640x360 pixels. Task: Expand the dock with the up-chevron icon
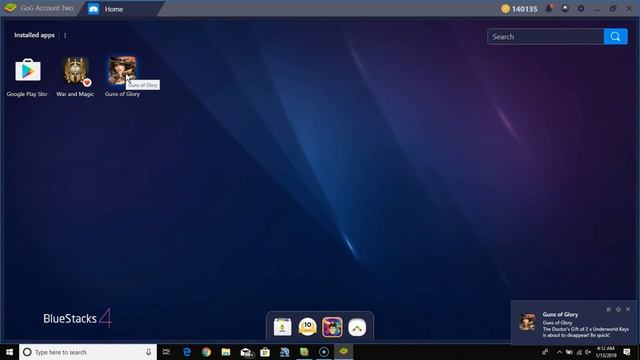click(357, 327)
